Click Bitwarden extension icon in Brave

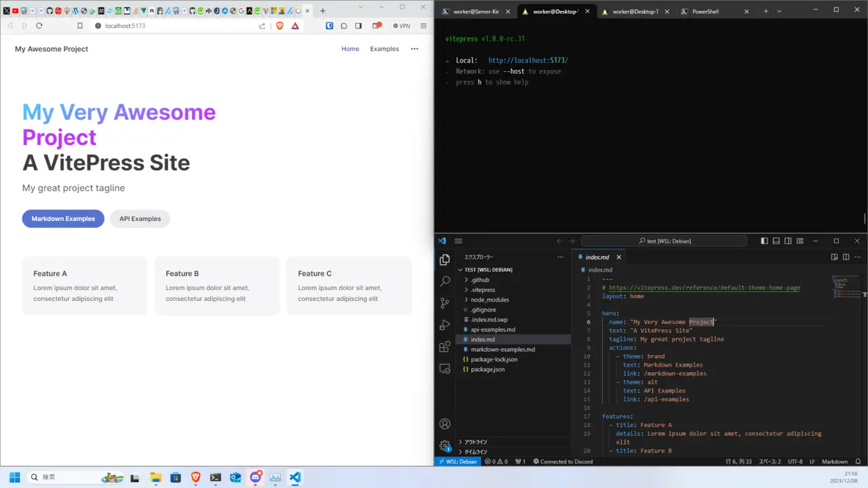click(x=330, y=26)
